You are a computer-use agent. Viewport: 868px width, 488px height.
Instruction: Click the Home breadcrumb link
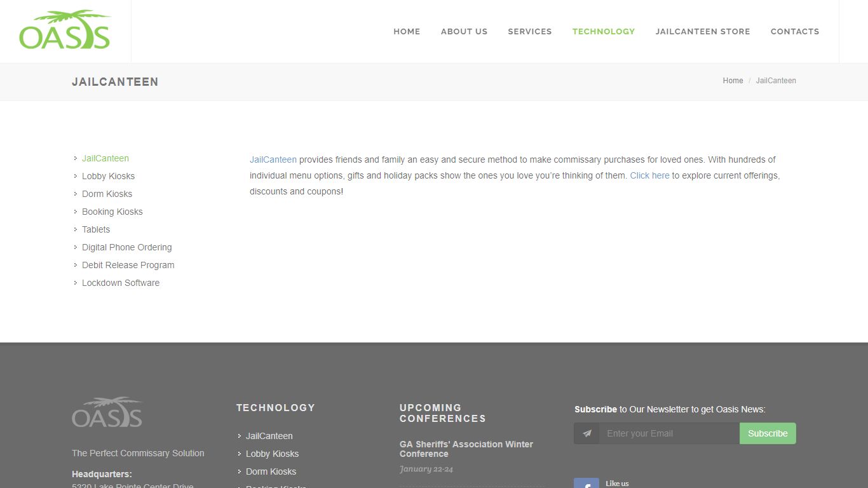click(733, 81)
